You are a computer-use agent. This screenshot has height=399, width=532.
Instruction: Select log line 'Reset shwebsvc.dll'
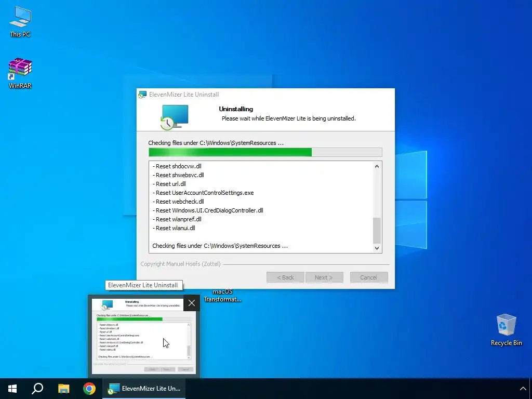point(178,175)
